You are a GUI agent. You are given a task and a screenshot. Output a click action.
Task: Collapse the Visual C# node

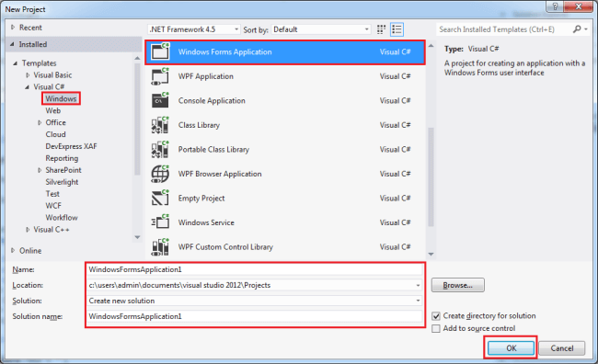[x=27, y=87]
